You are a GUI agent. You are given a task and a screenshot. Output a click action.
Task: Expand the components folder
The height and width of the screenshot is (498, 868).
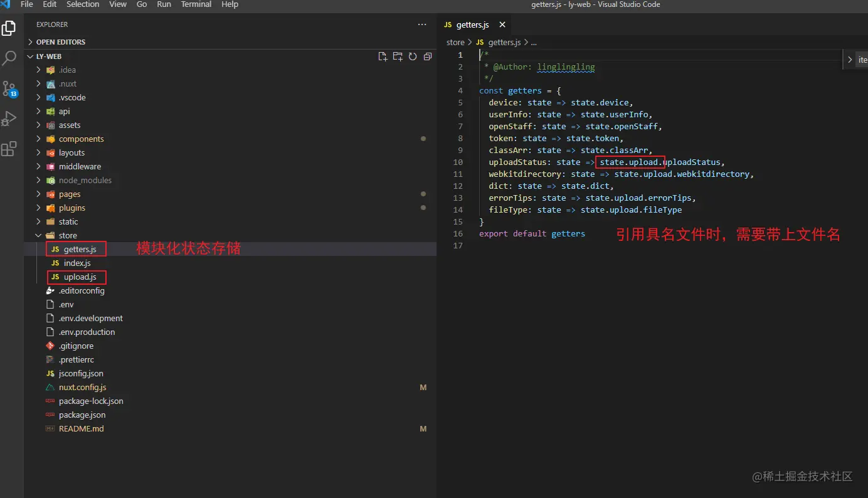(39, 139)
